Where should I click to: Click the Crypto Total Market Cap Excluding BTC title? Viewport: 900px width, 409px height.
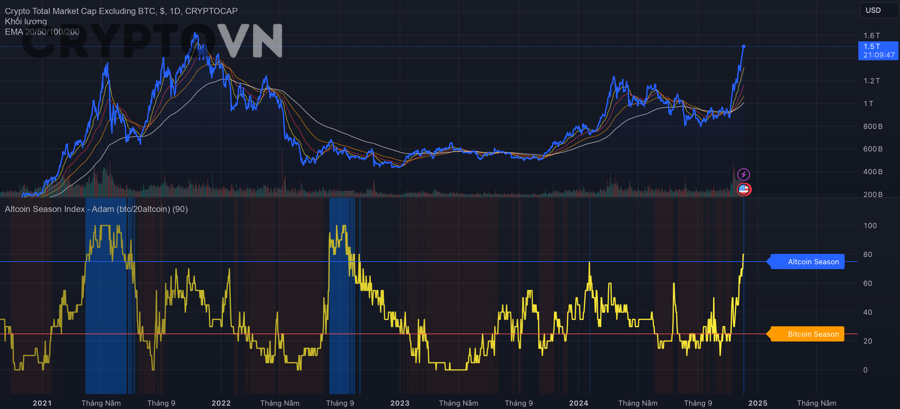(121, 11)
